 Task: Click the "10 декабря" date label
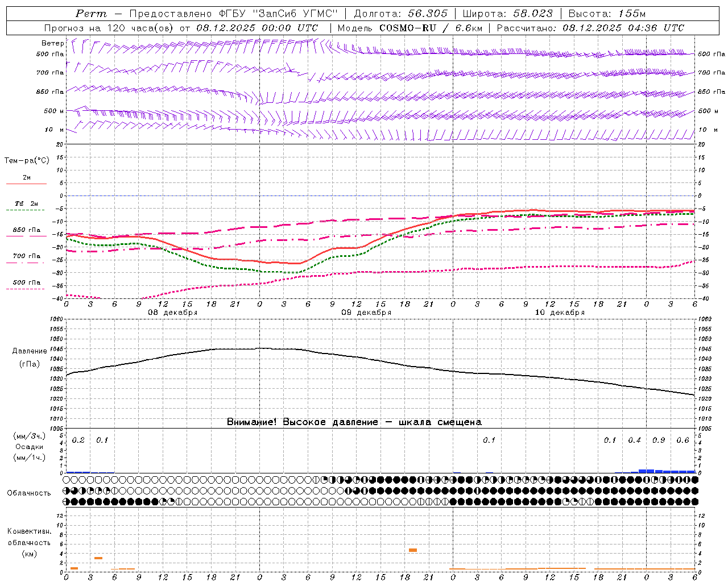[560, 313]
